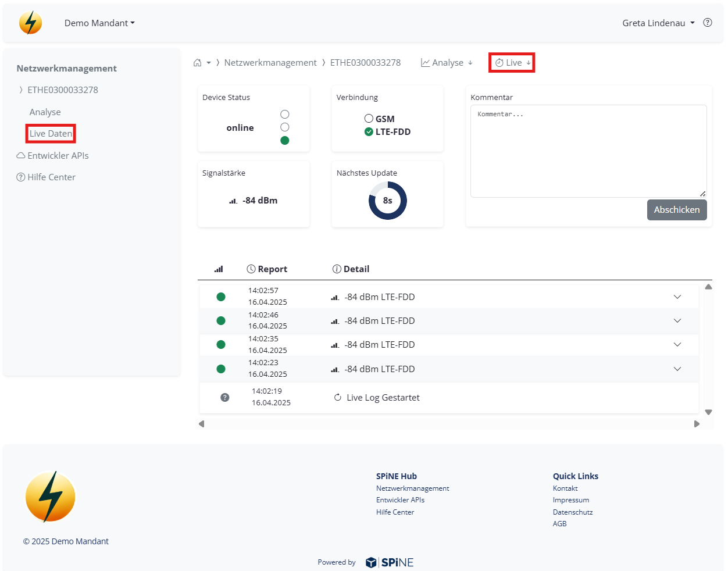Screen dimensions: 728x571
Task: Open the Kontakt quick link
Action: pyautogui.click(x=565, y=488)
